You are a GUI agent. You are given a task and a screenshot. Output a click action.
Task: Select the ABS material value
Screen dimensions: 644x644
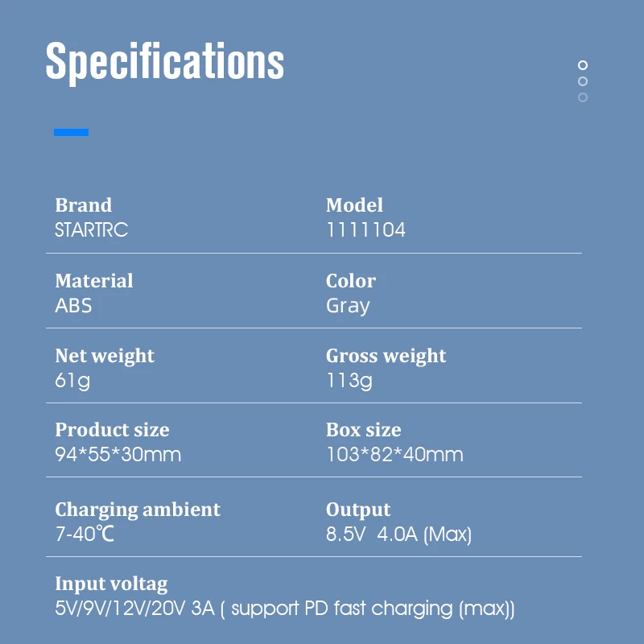[x=73, y=306]
